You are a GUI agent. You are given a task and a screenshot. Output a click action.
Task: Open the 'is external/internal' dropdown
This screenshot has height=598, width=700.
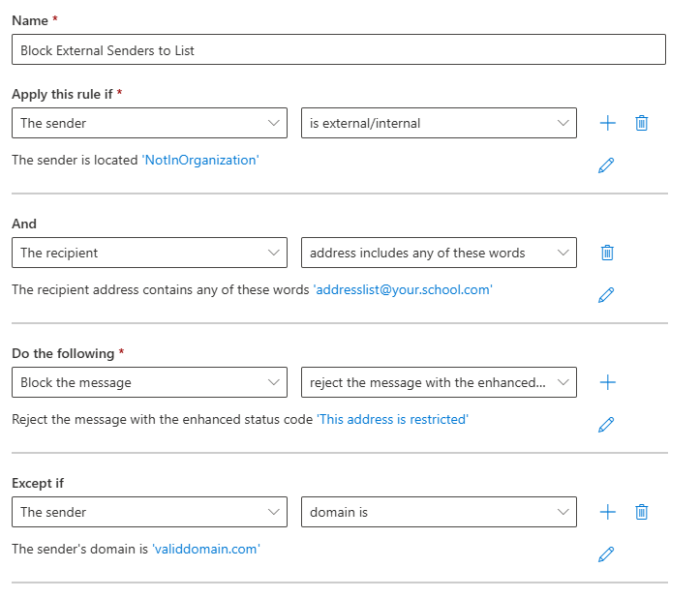coord(439,123)
